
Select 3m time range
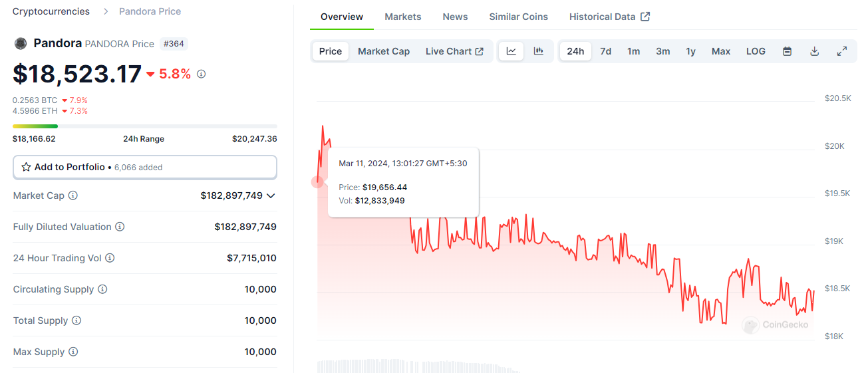(x=662, y=51)
